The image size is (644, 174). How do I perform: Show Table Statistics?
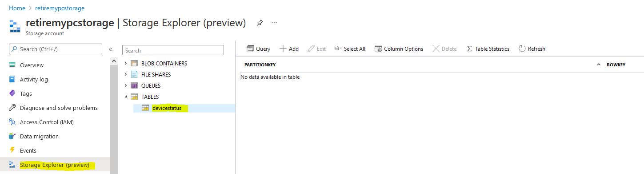pyautogui.click(x=488, y=49)
